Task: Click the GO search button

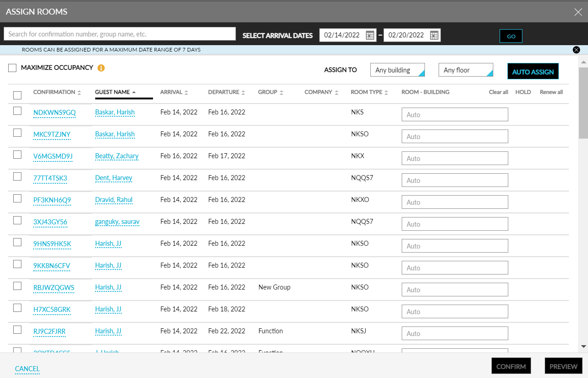Action: click(x=511, y=36)
